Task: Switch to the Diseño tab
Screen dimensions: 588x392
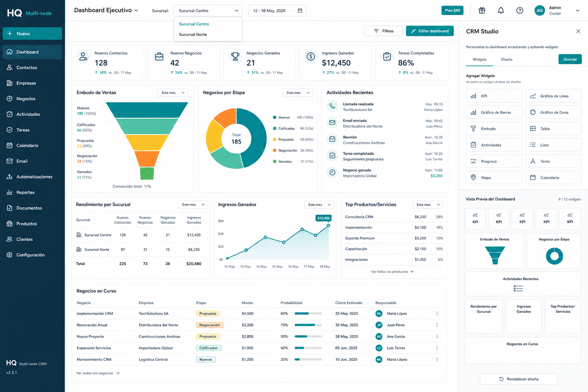Action: pyautogui.click(x=506, y=59)
